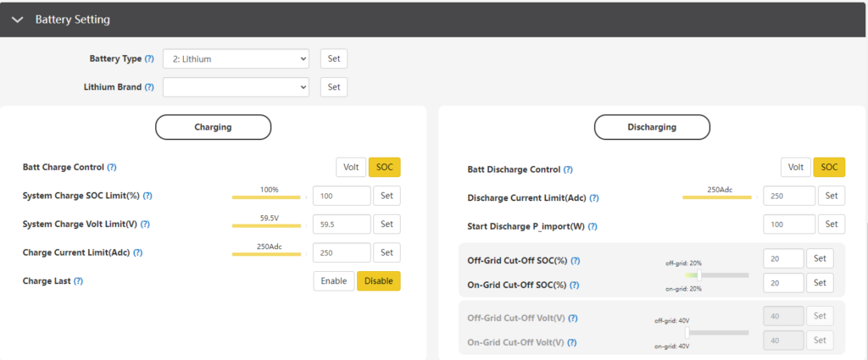Open Charge Last help tooltip icon
The width and height of the screenshot is (868, 360).
tap(79, 280)
